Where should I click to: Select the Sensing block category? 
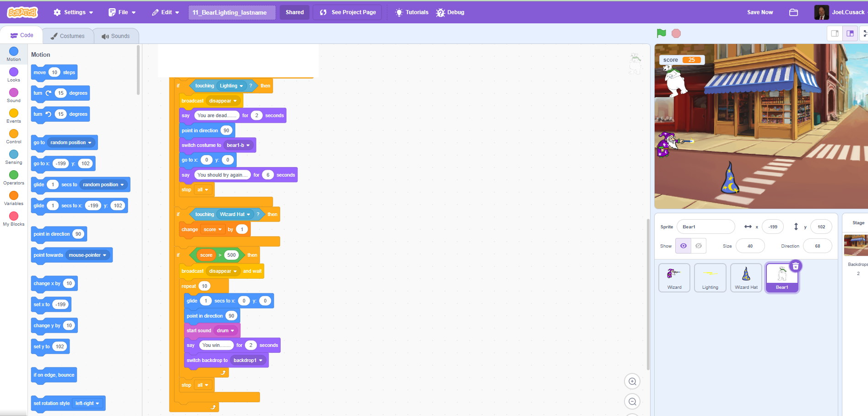pyautogui.click(x=14, y=157)
